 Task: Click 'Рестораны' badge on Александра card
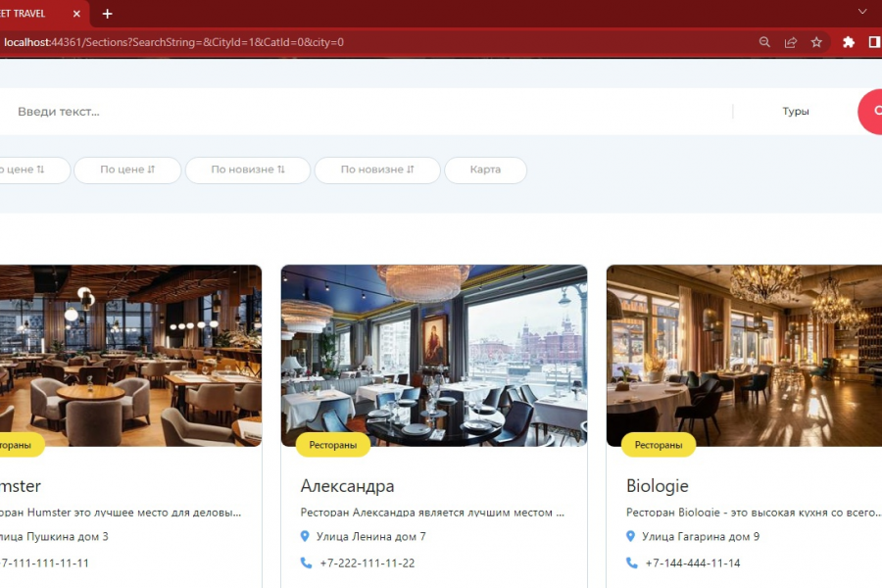[x=333, y=445]
